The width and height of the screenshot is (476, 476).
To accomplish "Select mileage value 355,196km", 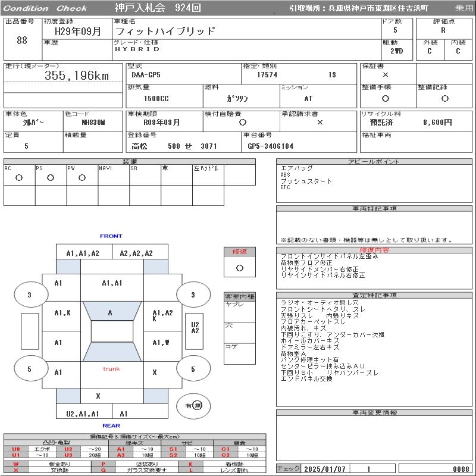I will (77, 76).
